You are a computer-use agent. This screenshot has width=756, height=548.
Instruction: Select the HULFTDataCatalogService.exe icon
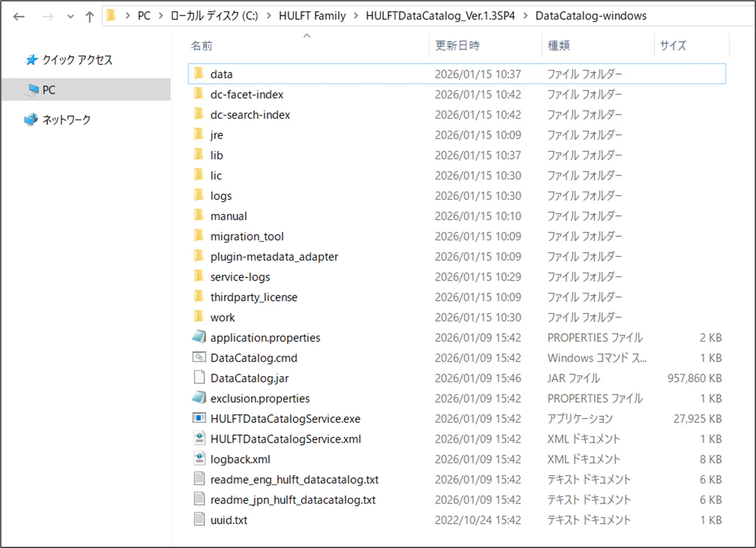199,418
